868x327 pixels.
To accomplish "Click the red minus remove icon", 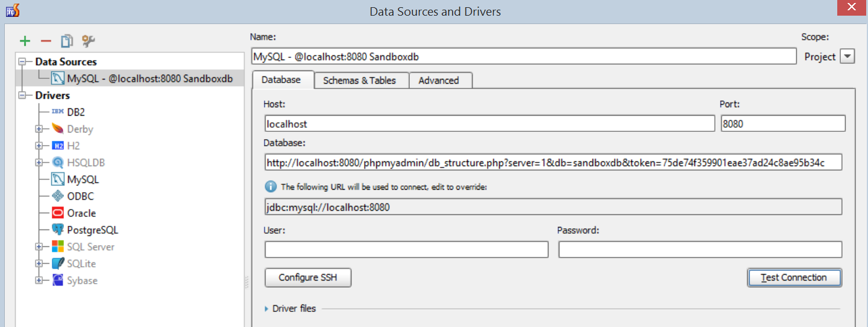I will click(x=46, y=41).
